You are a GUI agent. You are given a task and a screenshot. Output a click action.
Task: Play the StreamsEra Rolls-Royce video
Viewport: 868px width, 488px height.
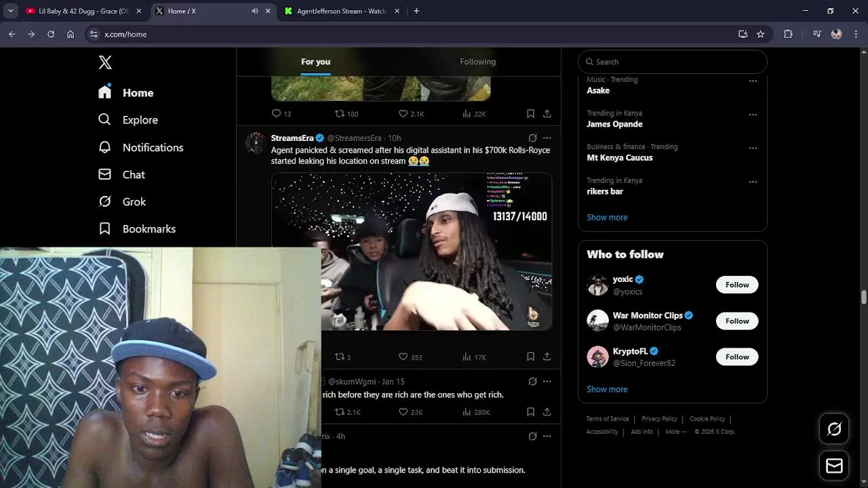pyautogui.click(x=412, y=251)
